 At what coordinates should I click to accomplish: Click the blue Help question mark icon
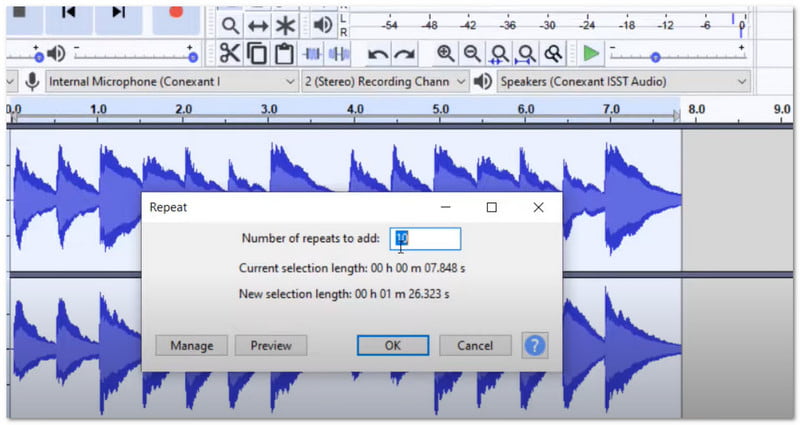click(x=535, y=345)
